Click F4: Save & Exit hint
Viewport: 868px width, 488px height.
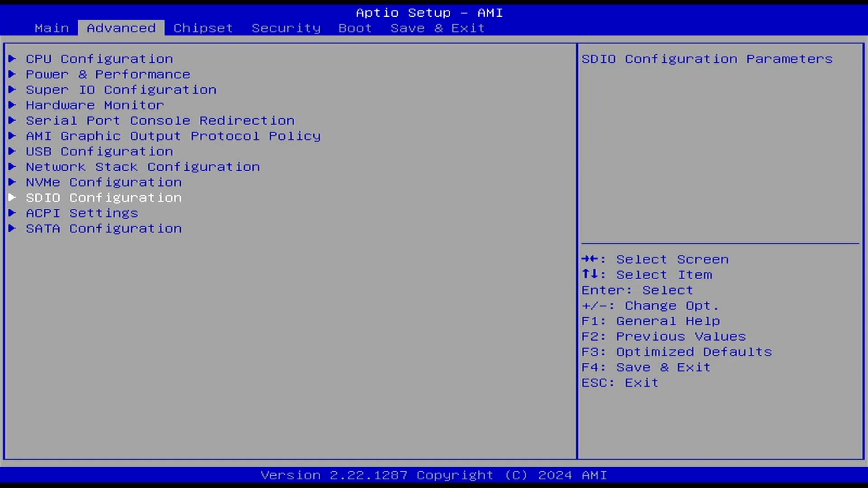(x=646, y=367)
